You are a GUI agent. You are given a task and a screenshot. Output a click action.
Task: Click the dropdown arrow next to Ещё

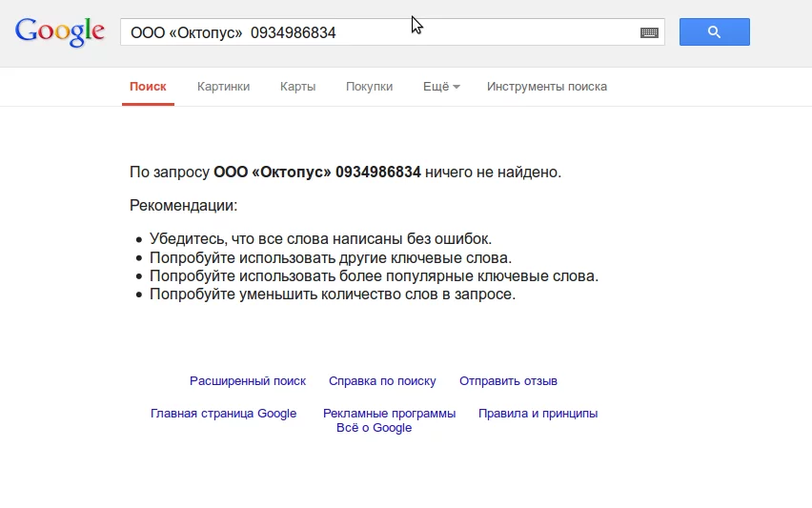coord(457,87)
